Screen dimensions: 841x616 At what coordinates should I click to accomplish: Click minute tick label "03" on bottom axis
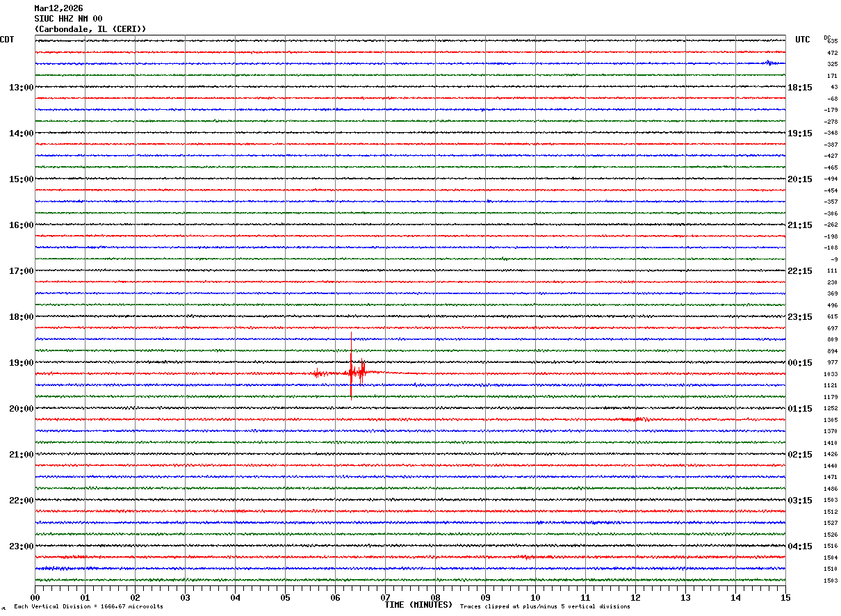(x=185, y=597)
